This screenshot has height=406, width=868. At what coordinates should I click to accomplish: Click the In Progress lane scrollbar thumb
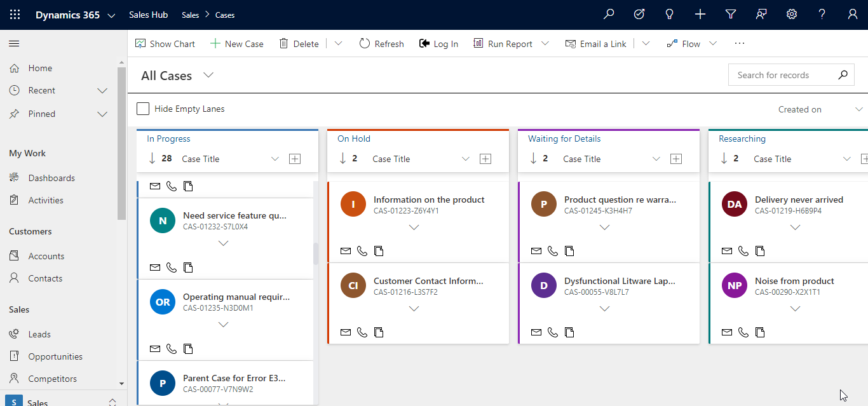(316, 254)
